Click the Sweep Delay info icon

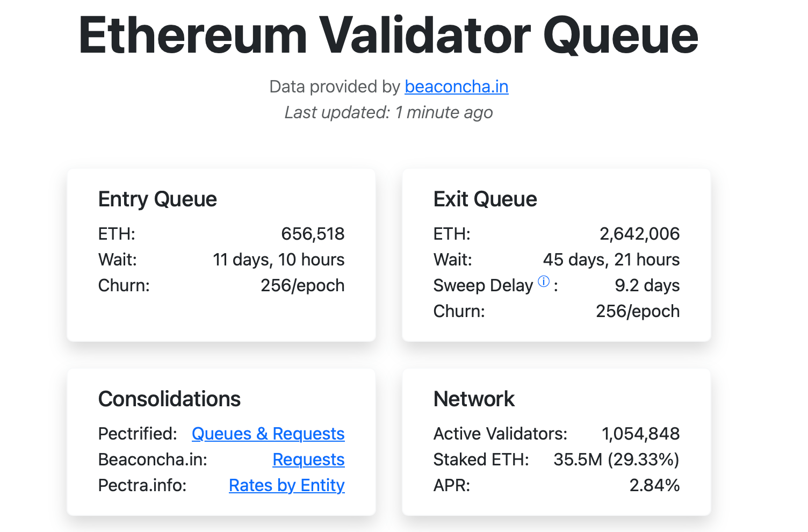click(x=543, y=281)
